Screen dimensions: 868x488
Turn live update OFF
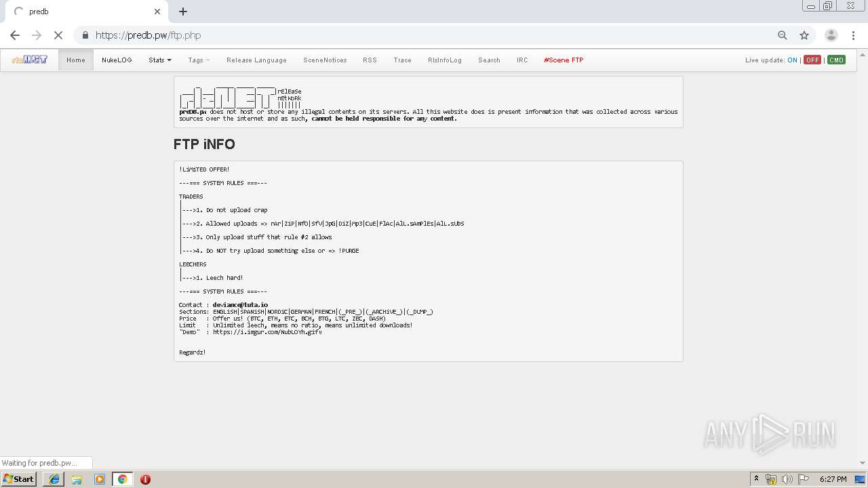(812, 60)
